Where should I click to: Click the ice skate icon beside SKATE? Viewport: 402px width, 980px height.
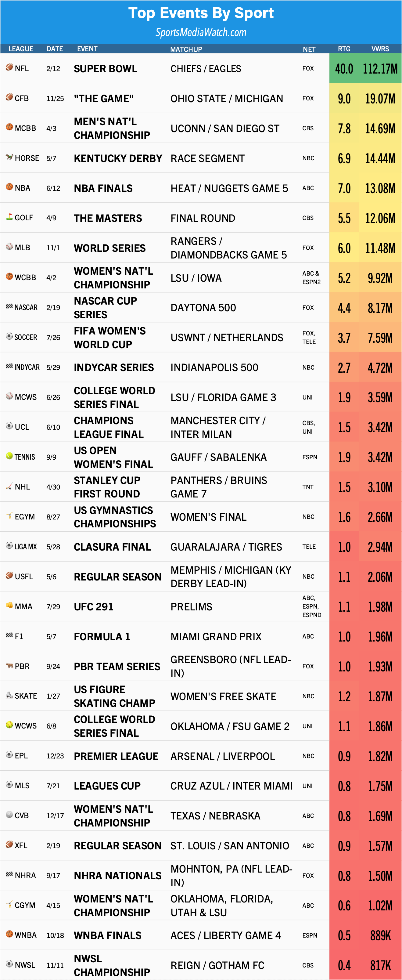click(x=9, y=695)
